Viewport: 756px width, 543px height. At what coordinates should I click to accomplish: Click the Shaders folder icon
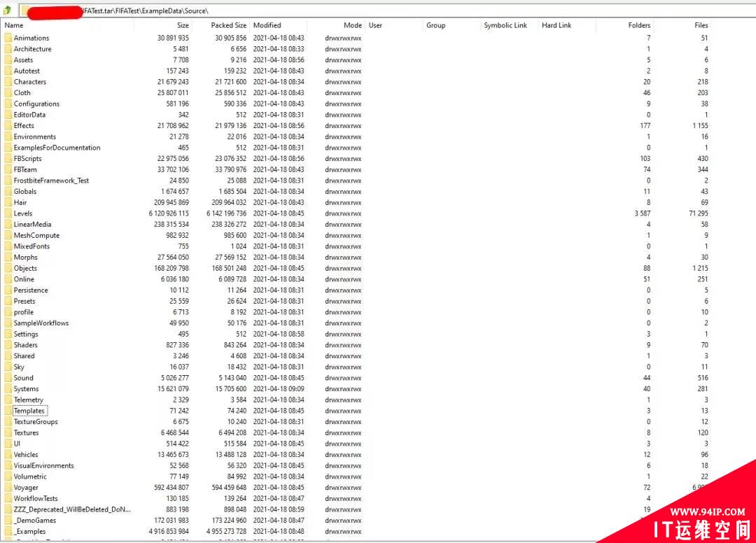(x=8, y=345)
